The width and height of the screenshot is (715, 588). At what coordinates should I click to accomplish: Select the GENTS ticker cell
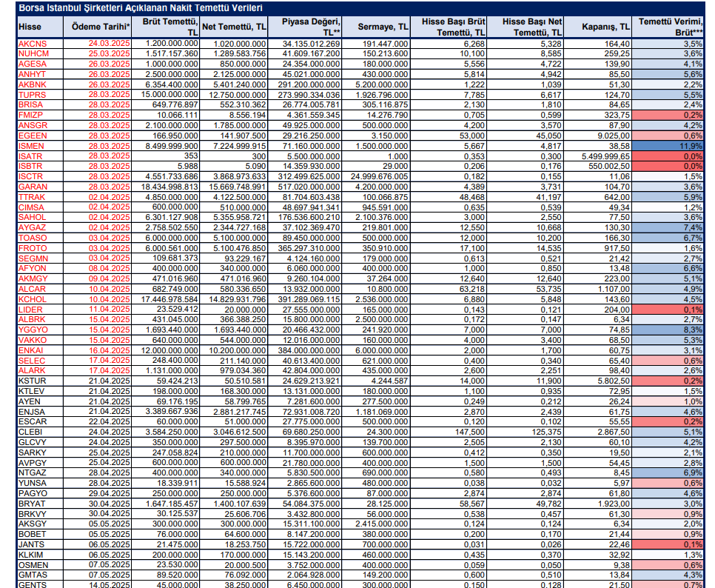point(32,585)
